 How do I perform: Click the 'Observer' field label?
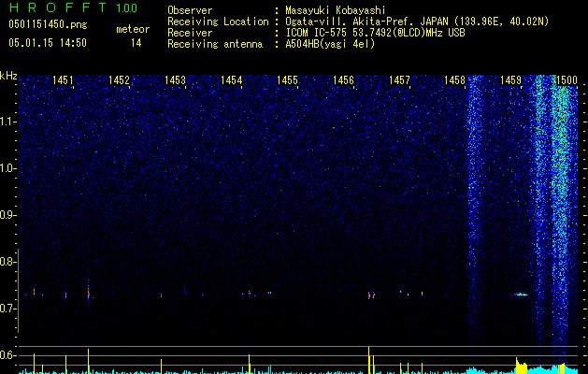tap(190, 10)
